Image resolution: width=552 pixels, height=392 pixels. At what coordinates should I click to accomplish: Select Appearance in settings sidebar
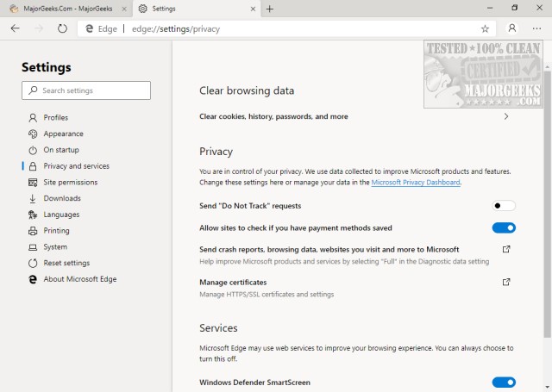point(63,134)
